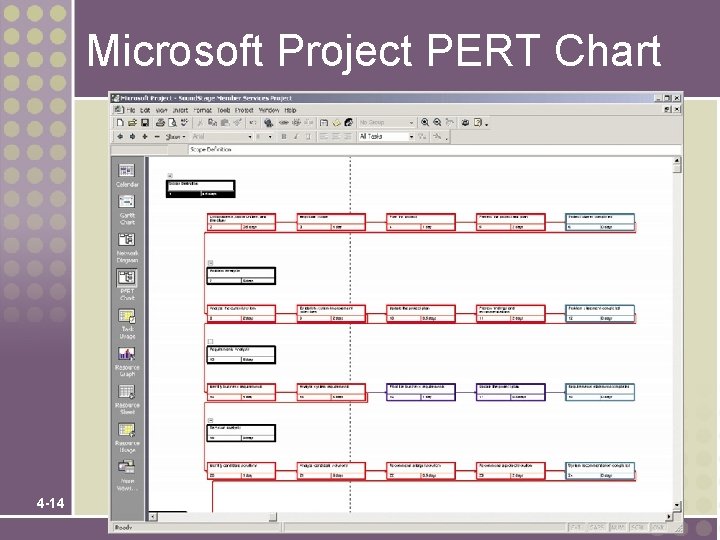Viewport: 720px width, 540px height.
Task: Click the Link Tasks chain icon
Action: coord(284,123)
